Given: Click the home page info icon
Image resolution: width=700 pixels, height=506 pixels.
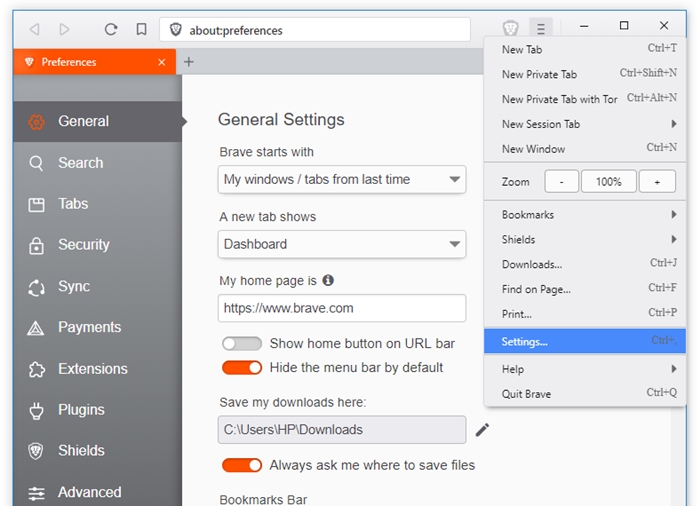Looking at the screenshot, I should click(x=328, y=280).
